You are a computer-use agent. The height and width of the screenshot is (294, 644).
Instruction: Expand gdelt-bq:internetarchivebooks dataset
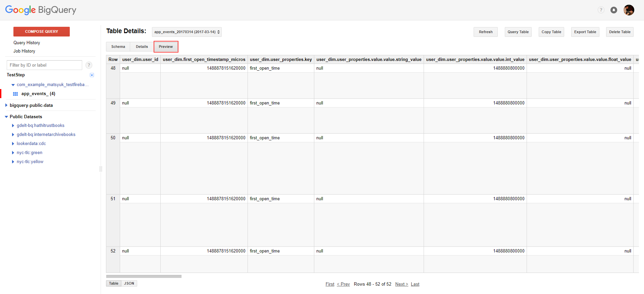point(13,135)
